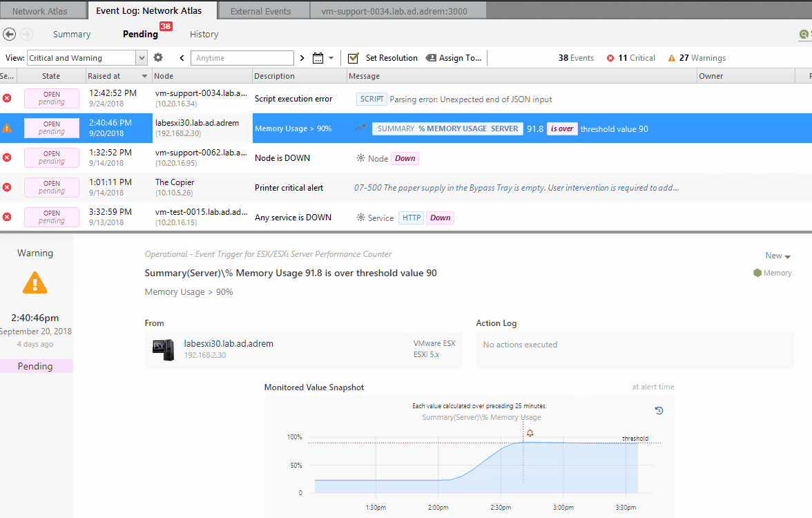The height and width of the screenshot is (518, 812).
Task: Toggle the 11 Critical filter
Action: click(x=631, y=58)
